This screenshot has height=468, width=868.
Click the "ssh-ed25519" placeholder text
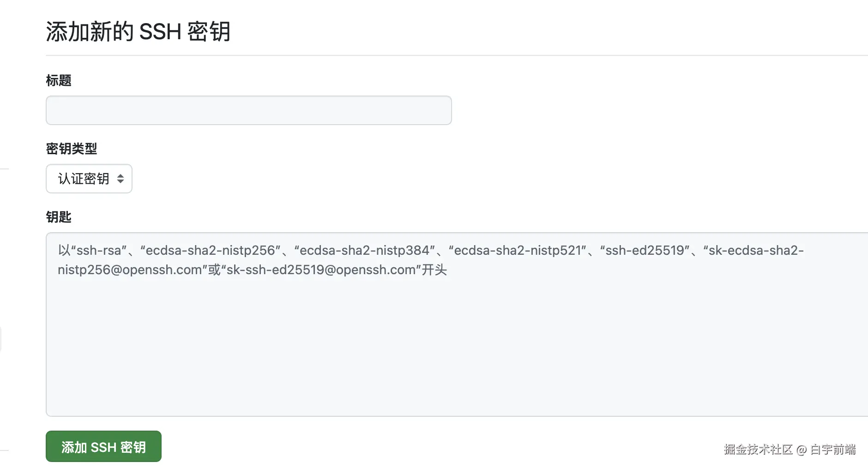[x=645, y=250]
